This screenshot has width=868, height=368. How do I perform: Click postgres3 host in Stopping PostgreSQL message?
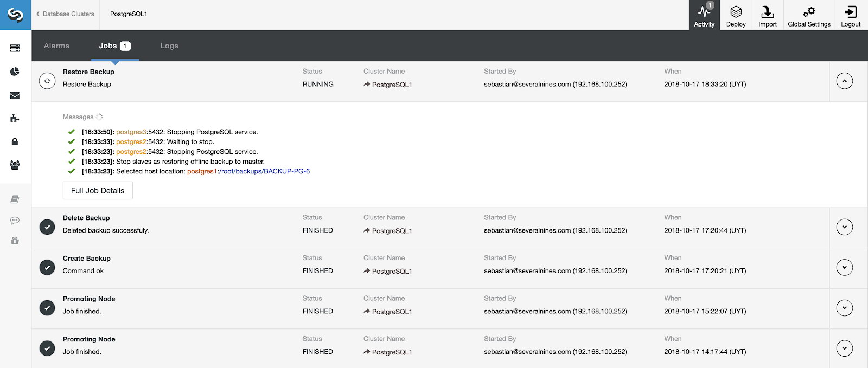131,132
